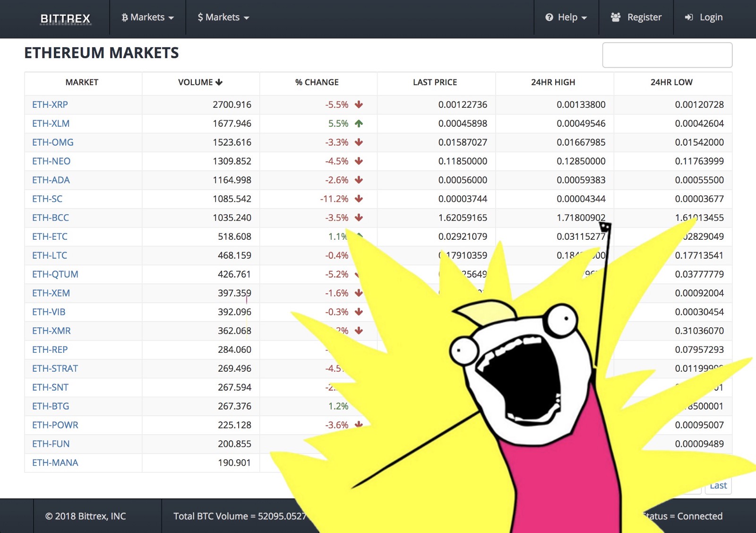
Task: Open the ETH-LTC market link
Action: pyautogui.click(x=50, y=255)
